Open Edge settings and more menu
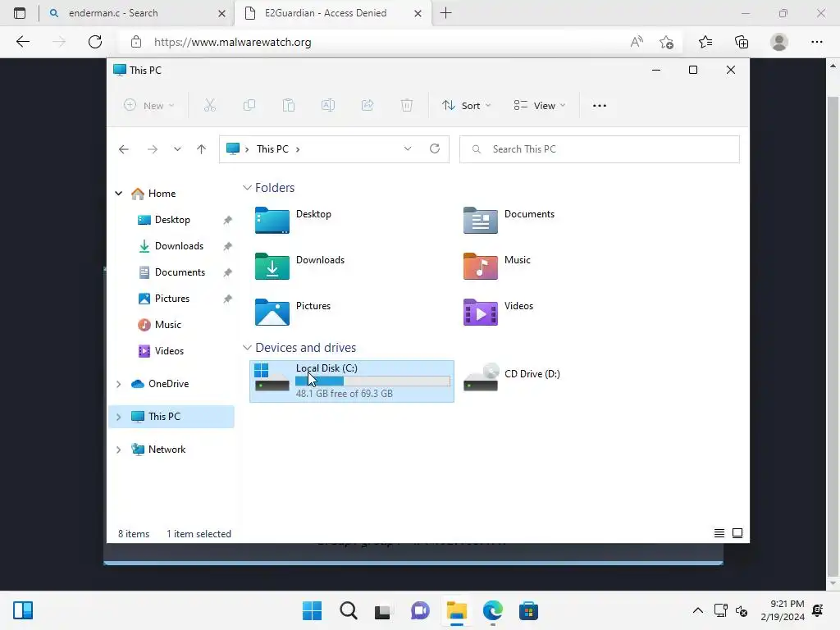This screenshot has height=630, width=840. 816,42
